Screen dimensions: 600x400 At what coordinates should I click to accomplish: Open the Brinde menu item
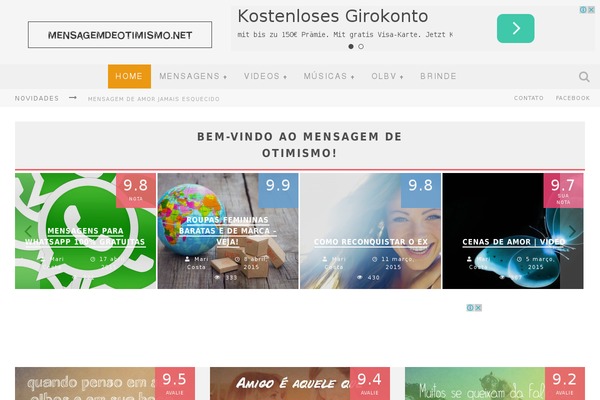tap(438, 77)
